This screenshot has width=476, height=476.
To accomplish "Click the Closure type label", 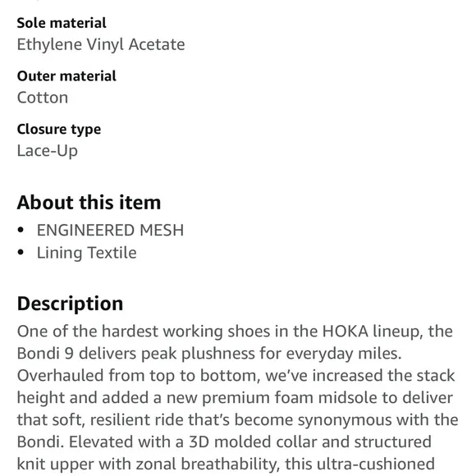I will point(59,130).
